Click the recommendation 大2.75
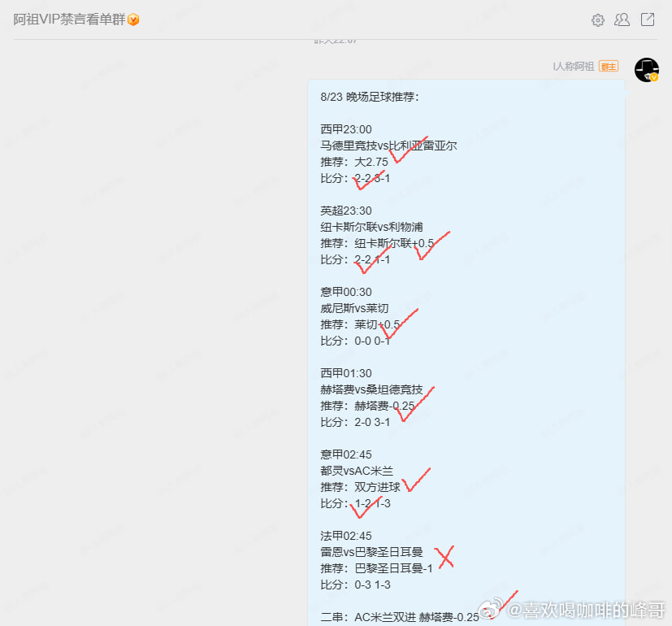This screenshot has height=626, width=672. pyautogui.click(x=371, y=162)
